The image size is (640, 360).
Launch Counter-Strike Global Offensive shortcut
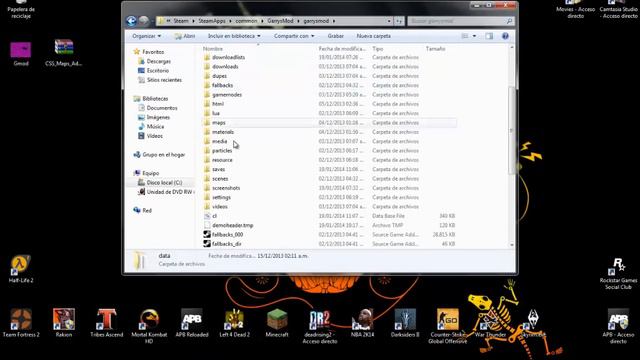[x=447, y=326]
